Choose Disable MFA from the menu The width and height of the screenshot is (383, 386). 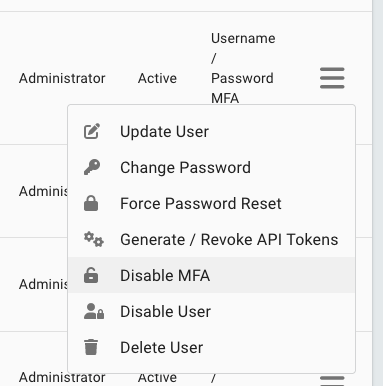[x=212, y=275]
